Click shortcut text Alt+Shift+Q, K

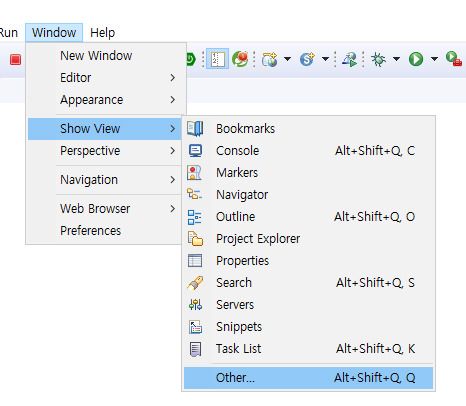coord(375,349)
